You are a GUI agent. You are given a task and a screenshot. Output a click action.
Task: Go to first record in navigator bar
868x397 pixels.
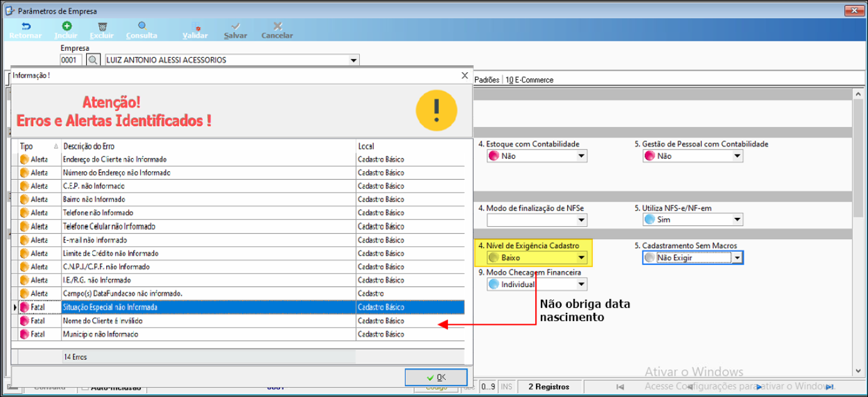pos(621,387)
